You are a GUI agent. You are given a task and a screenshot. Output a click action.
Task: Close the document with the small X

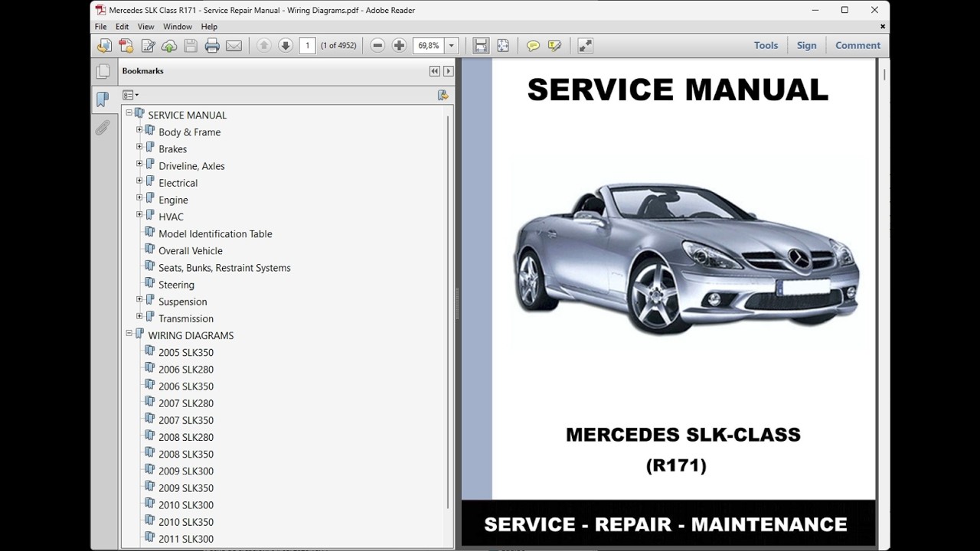(883, 27)
